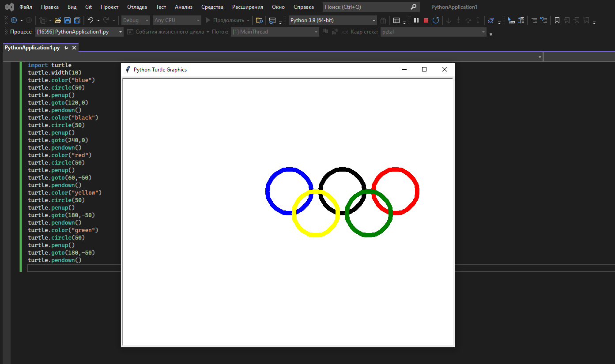This screenshot has height=364, width=615.
Task: Open the Python 3.9 (64-bit) environment dropdown
Action: click(333, 20)
